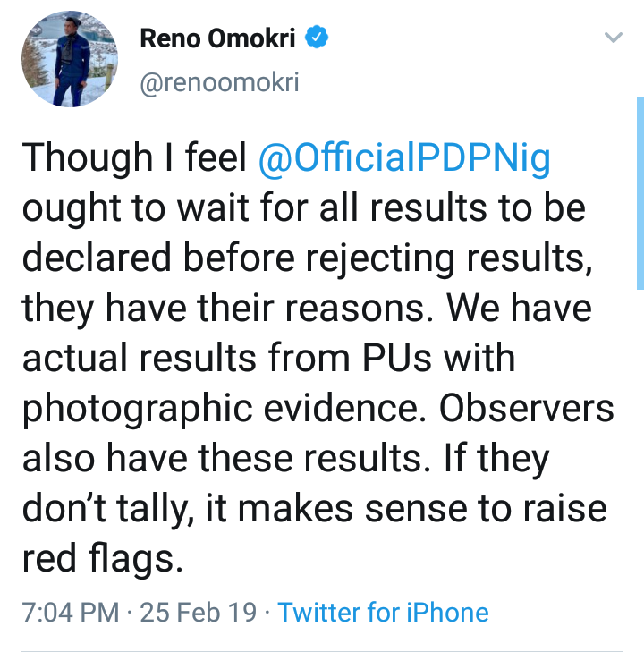Click the Twitter for iPhone source link
The width and height of the screenshot is (644, 652).
[383, 613]
